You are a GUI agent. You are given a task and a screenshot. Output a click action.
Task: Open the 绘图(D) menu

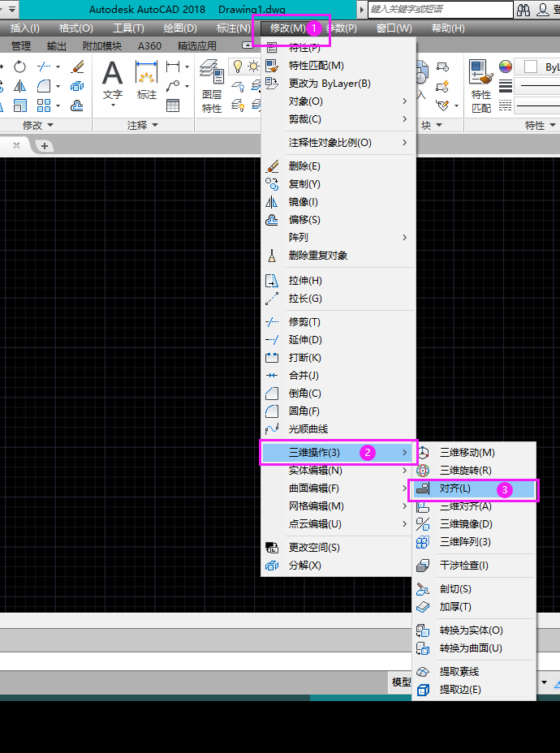pos(180,28)
